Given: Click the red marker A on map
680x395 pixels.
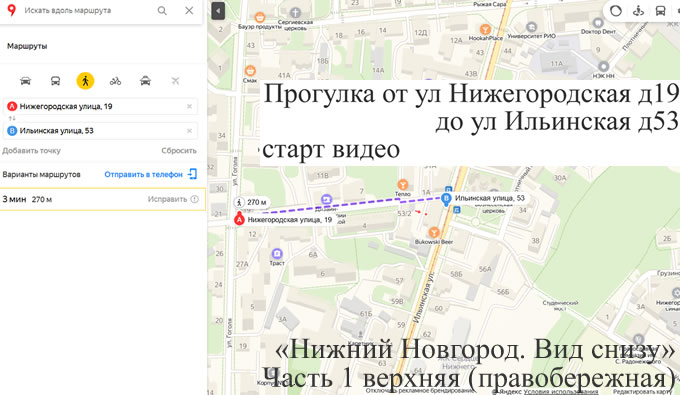Looking at the screenshot, I should coord(239,219).
